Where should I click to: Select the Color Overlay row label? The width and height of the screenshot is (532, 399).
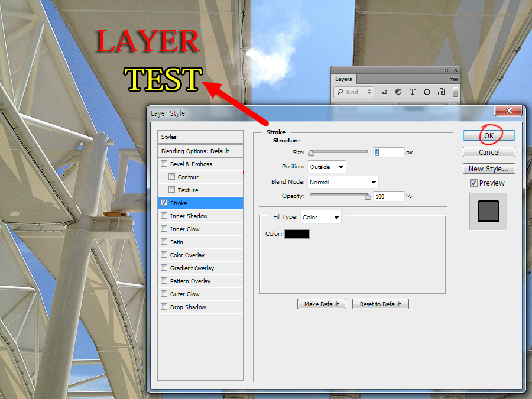pyautogui.click(x=187, y=255)
